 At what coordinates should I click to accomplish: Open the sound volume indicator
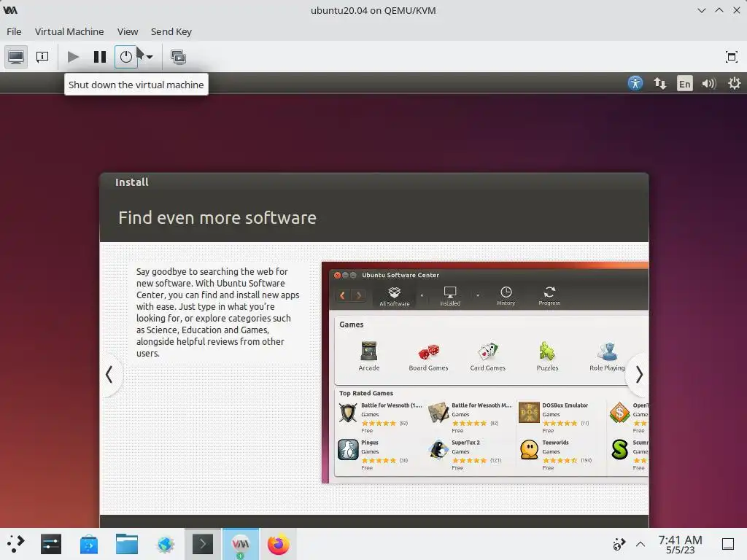tap(709, 84)
